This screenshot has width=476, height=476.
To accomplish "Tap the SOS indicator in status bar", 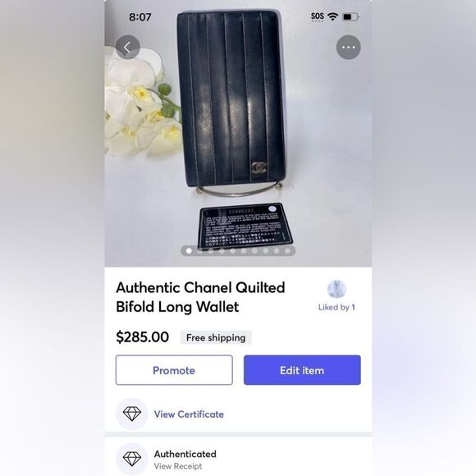I will click(318, 16).
